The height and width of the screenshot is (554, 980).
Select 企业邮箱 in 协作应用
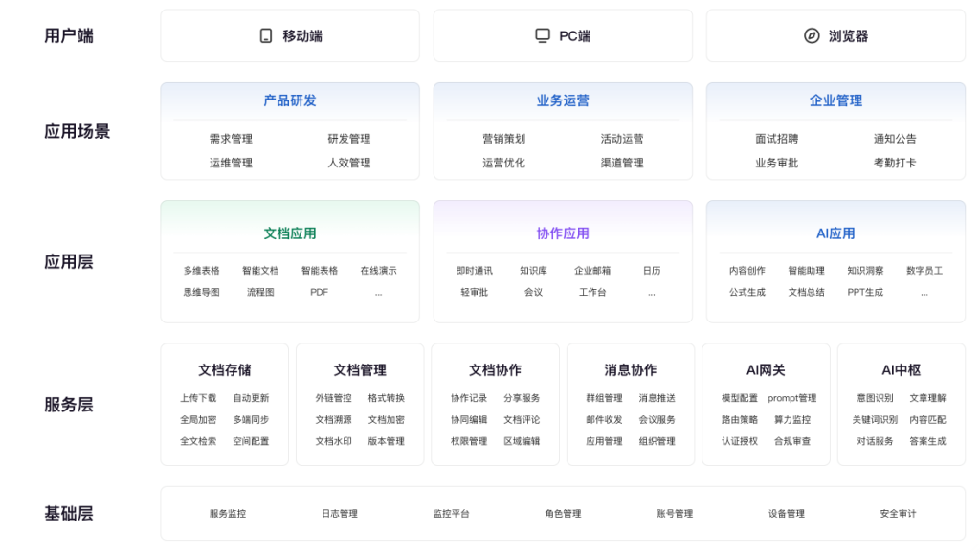coord(592,271)
